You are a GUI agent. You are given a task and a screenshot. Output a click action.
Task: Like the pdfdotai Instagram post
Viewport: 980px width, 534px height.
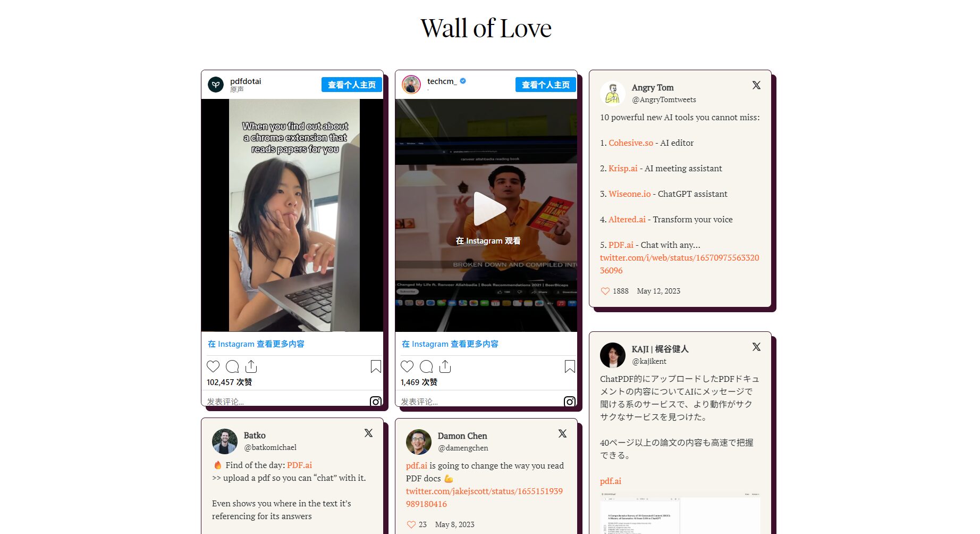213,366
